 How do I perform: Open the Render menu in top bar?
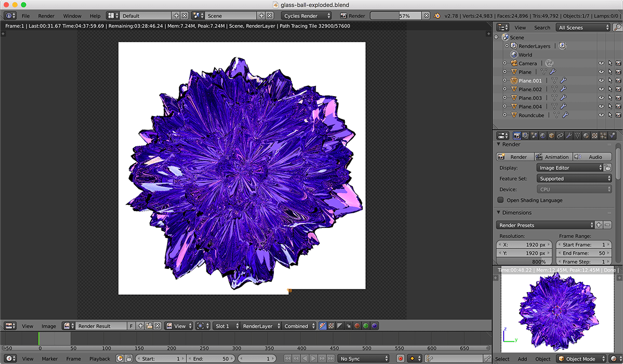46,16
